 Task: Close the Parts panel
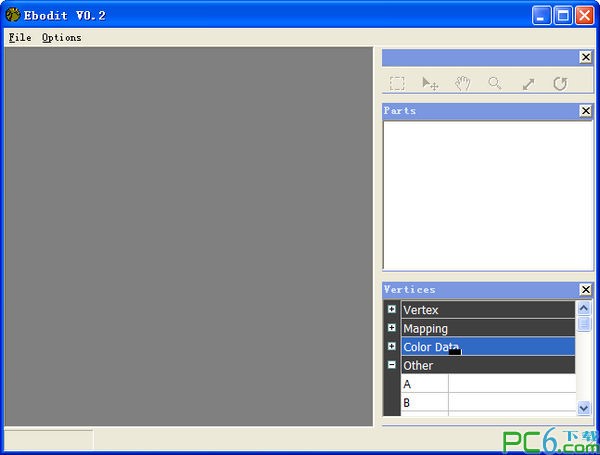coord(586,111)
